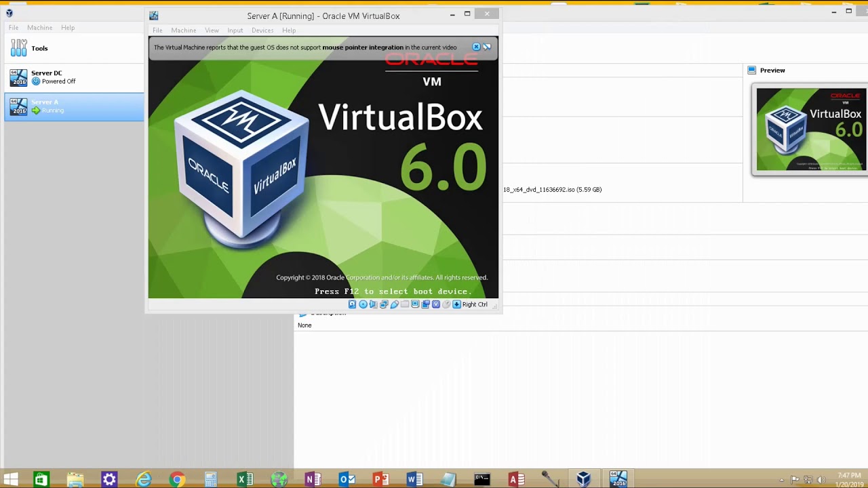Open Excel from the taskbar

(245, 480)
